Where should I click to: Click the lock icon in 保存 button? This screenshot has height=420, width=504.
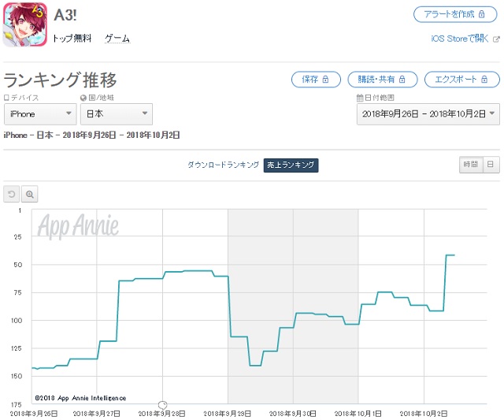(325, 79)
